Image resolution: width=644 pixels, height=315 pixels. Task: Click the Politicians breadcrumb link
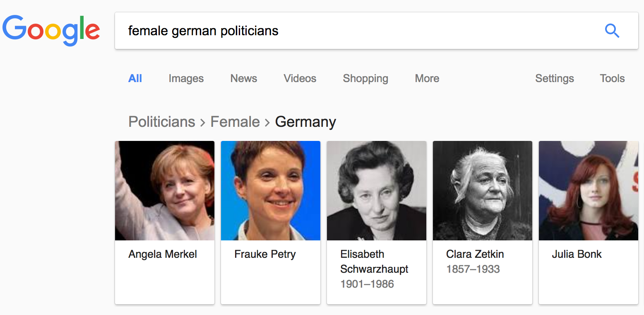162,122
